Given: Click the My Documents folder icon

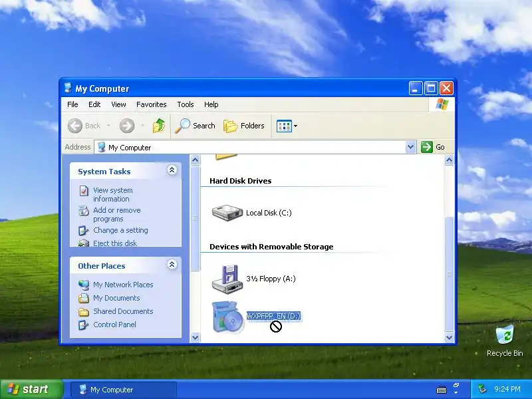Looking at the screenshot, I should pyautogui.click(x=84, y=298).
